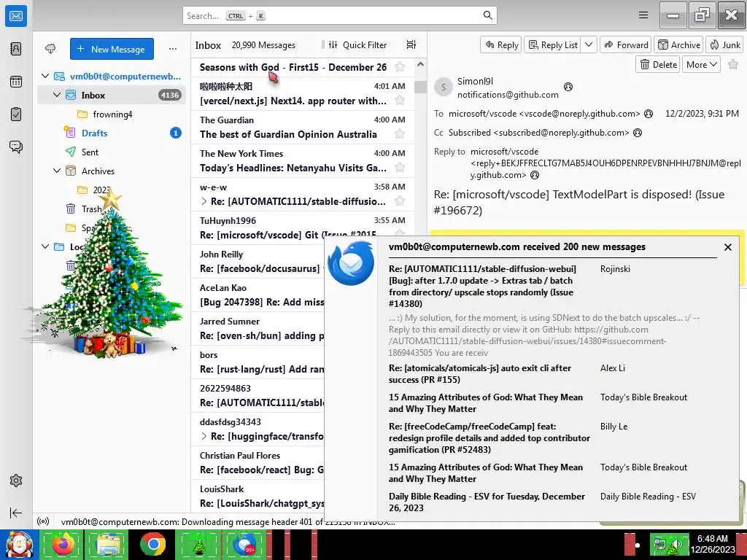Screen dimensions: 747x560
Task: Open the More actions dropdown
Action: tap(701, 65)
